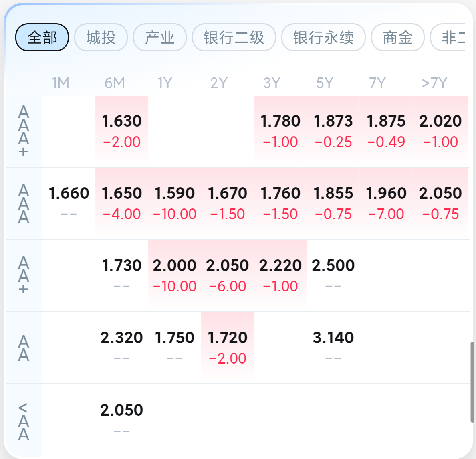This screenshot has height=459, width=476.
Task: Select the 商金 filter tab
Action: click(398, 37)
